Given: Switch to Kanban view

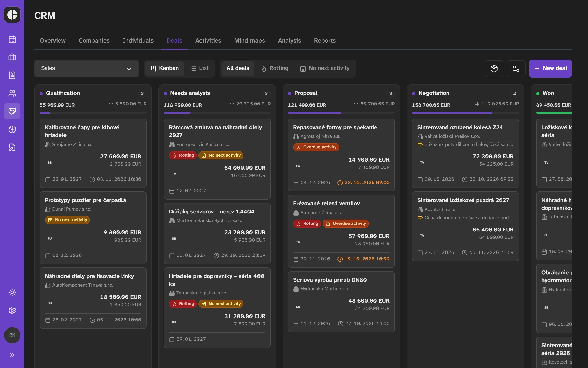Looking at the screenshot, I should [x=165, y=68].
